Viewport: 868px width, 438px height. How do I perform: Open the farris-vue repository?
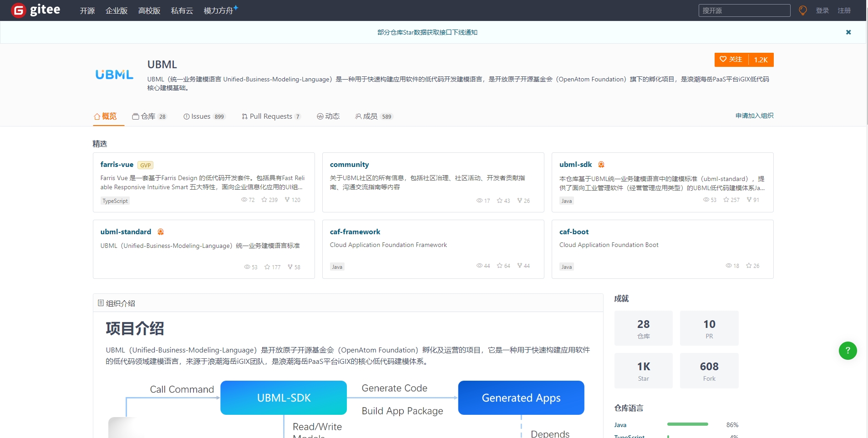pos(117,165)
